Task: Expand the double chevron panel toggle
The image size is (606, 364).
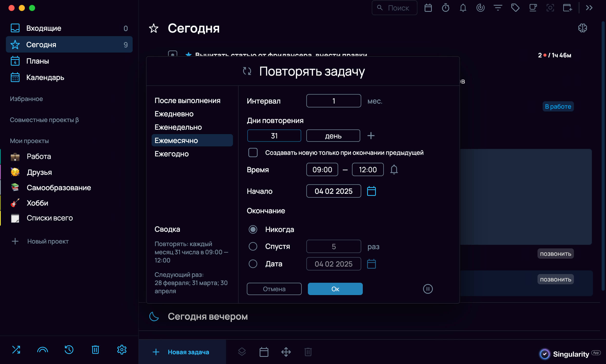Action: pyautogui.click(x=589, y=8)
